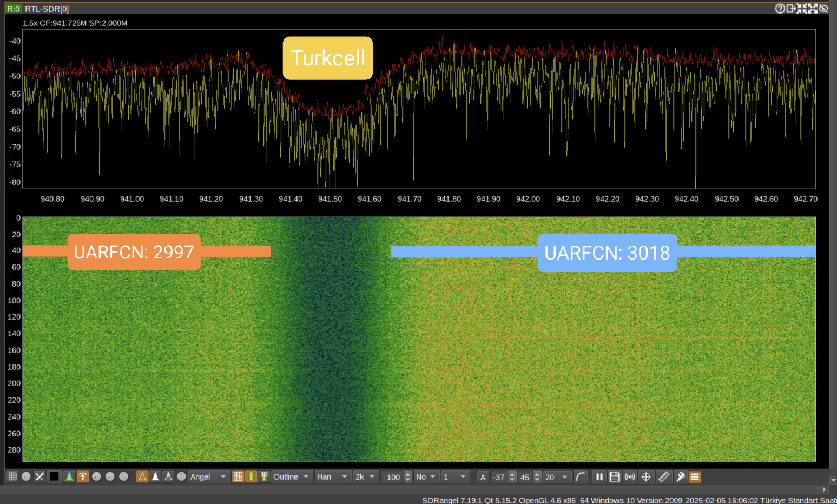
Task: Adjust the grid intensity dial next to grid icon
Action: click(x=26, y=476)
